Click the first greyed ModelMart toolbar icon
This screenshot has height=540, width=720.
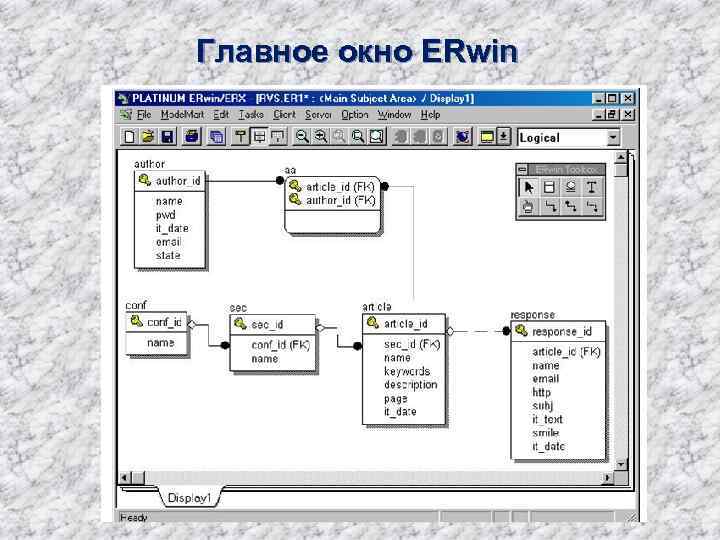401,137
